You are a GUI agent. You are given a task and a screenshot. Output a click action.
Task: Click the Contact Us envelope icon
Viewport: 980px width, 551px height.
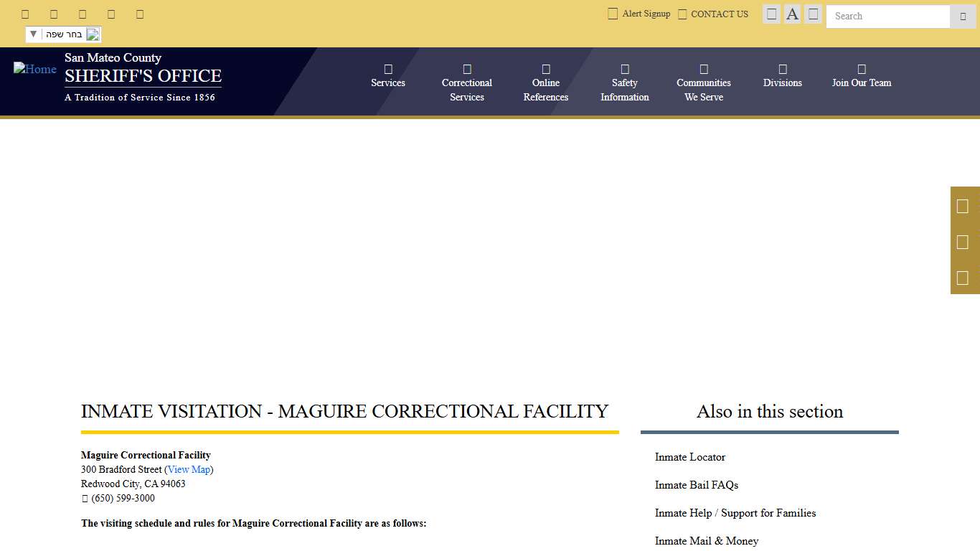pos(682,13)
